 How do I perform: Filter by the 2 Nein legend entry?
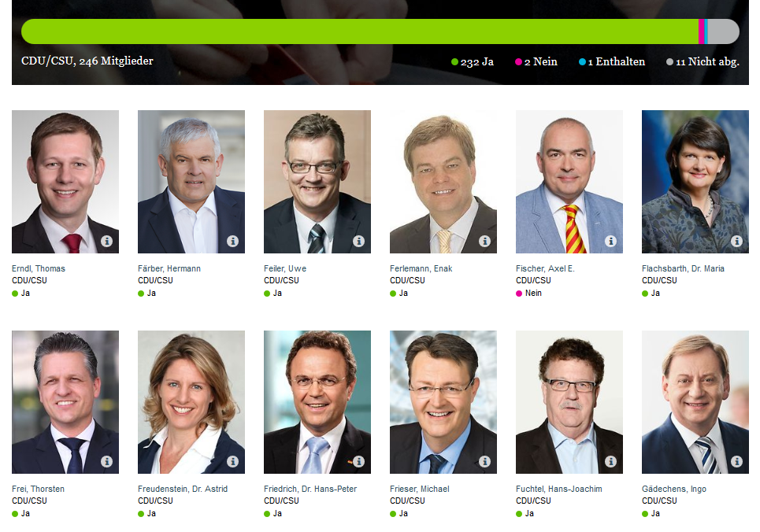pos(536,62)
